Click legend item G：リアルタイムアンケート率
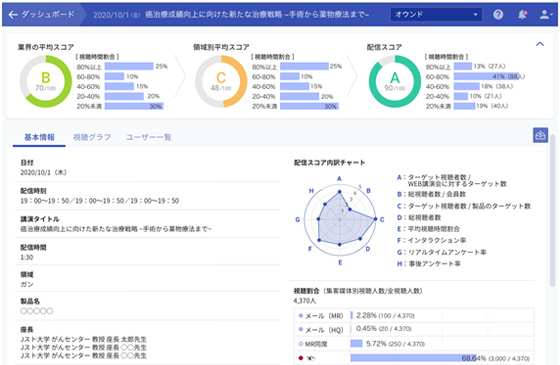Screen dimensions: 560x365 (x=442, y=252)
